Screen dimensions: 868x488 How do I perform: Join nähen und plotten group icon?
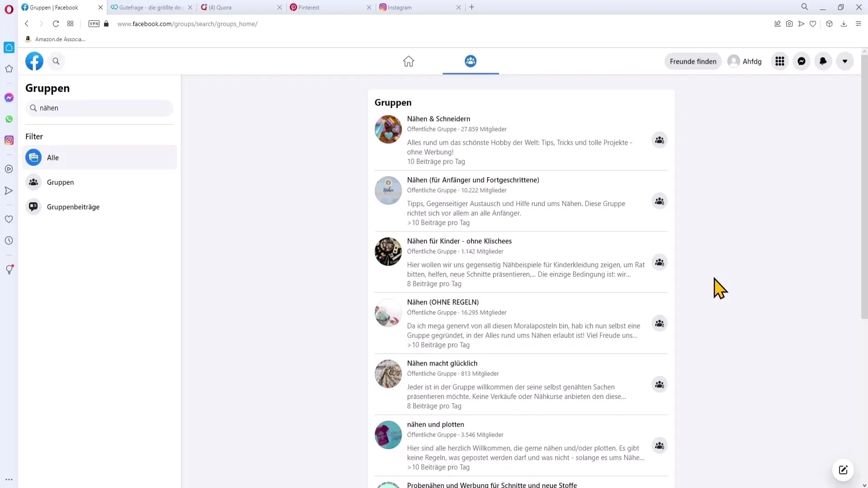tap(660, 446)
